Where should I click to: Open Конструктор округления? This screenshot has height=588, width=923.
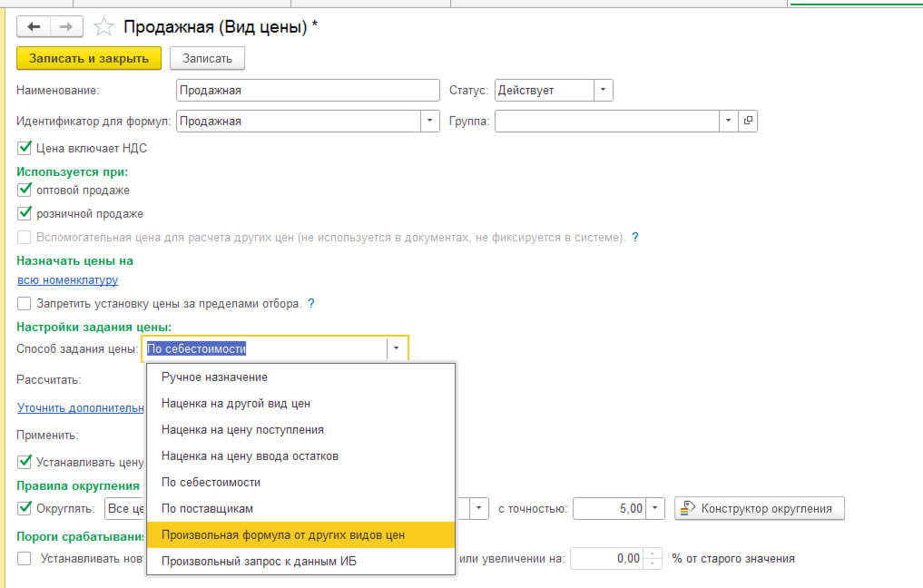[761, 508]
